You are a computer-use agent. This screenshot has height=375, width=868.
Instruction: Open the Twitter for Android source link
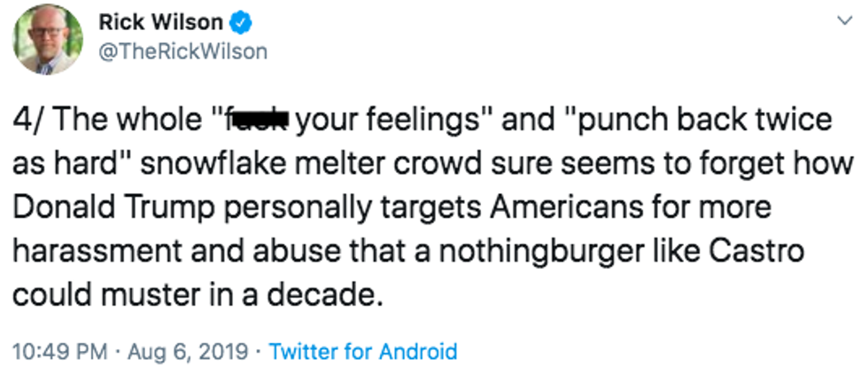pos(363,351)
